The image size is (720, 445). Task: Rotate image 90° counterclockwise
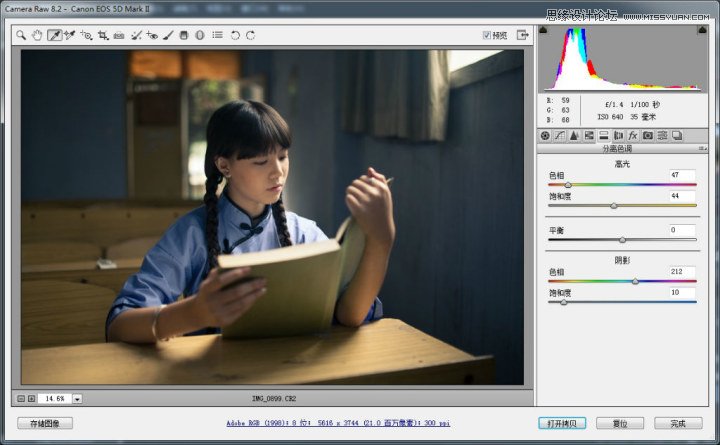pos(235,35)
